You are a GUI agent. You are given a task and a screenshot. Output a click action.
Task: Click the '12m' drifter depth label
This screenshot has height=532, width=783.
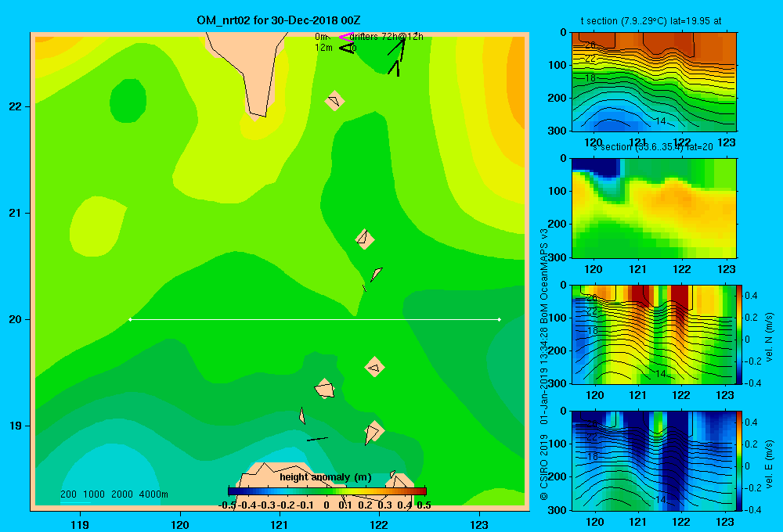(x=323, y=48)
